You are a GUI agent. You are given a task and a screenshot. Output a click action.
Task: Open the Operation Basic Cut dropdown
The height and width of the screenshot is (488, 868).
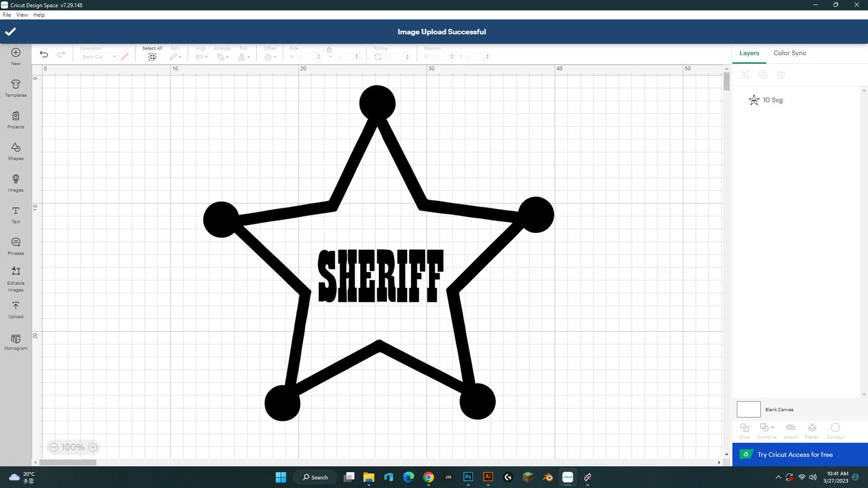point(99,57)
